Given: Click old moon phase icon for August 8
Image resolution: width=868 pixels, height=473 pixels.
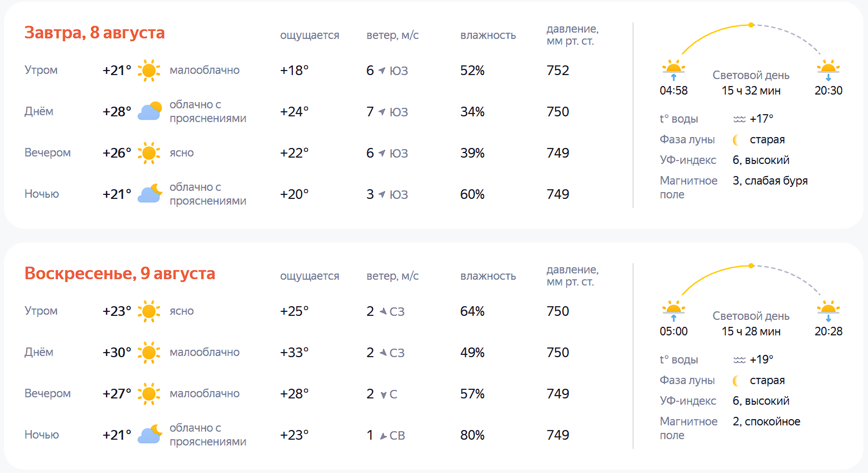Looking at the screenshot, I should click(737, 140).
